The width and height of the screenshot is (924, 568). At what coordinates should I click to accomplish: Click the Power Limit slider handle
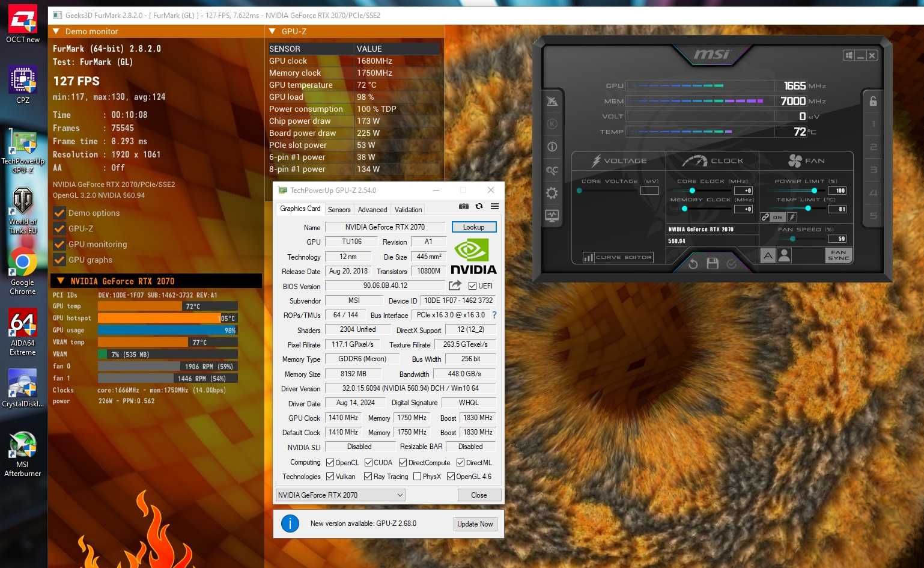(x=814, y=191)
